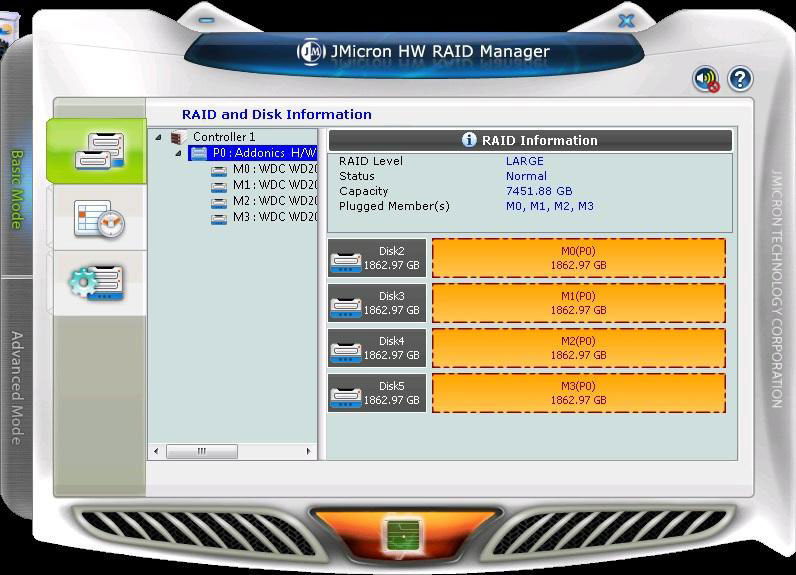Open the RAID and Disk Information page icon
The image size is (796, 575).
pos(100,151)
